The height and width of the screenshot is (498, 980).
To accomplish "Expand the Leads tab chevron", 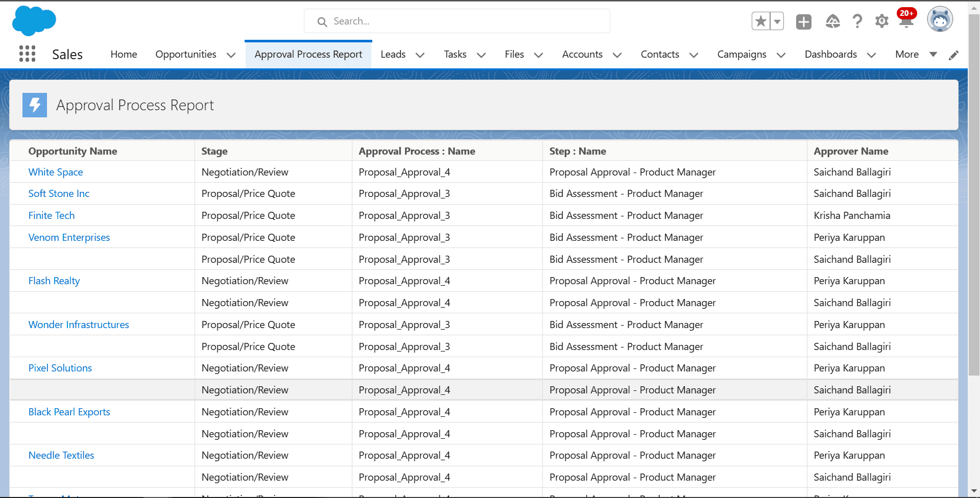I will [420, 55].
